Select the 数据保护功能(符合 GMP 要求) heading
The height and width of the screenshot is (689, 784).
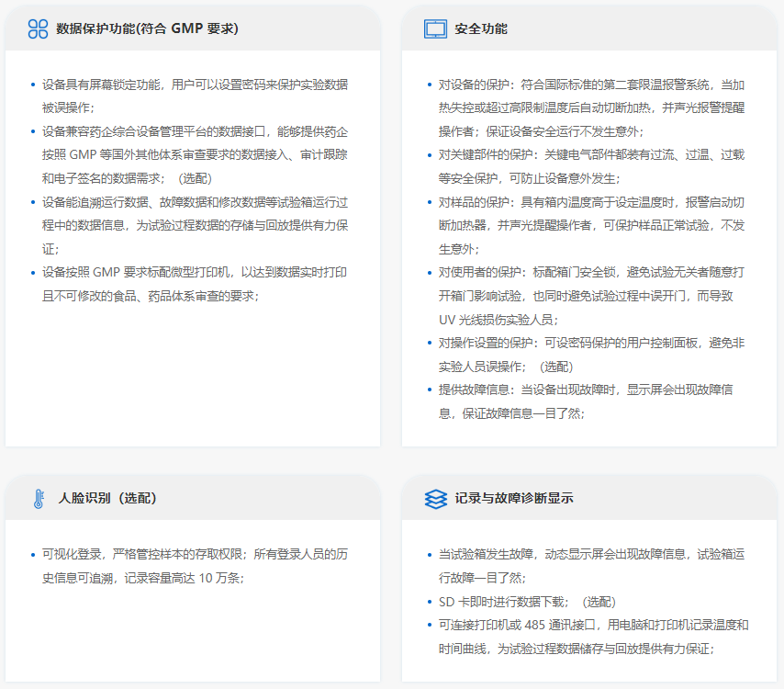147,28
